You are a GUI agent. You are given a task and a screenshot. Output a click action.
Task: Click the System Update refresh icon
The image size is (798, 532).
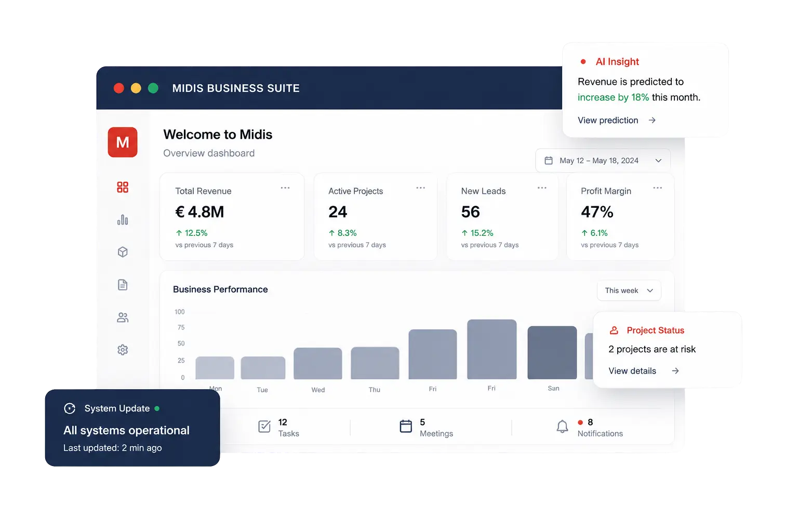[70, 408]
